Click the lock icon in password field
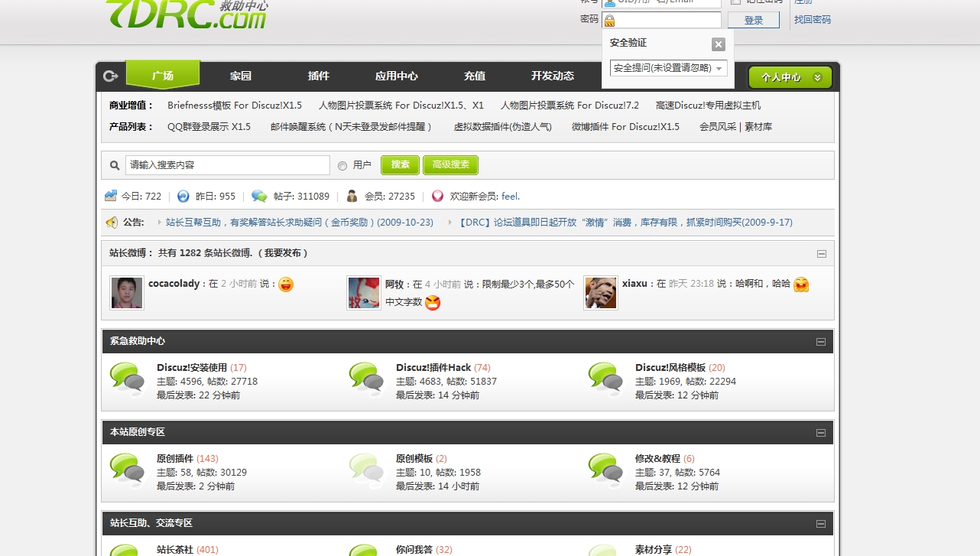Screen dimensions: 980x556 [609, 21]
